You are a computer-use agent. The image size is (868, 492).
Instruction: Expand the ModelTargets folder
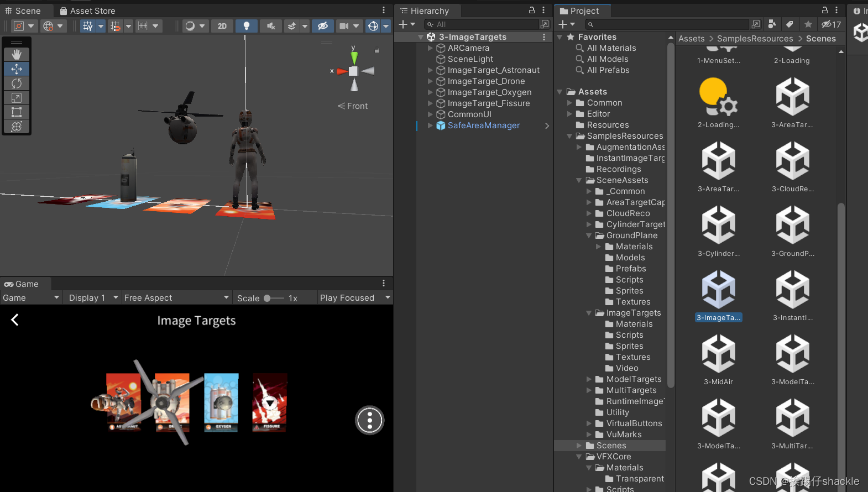tap(589, 379)
